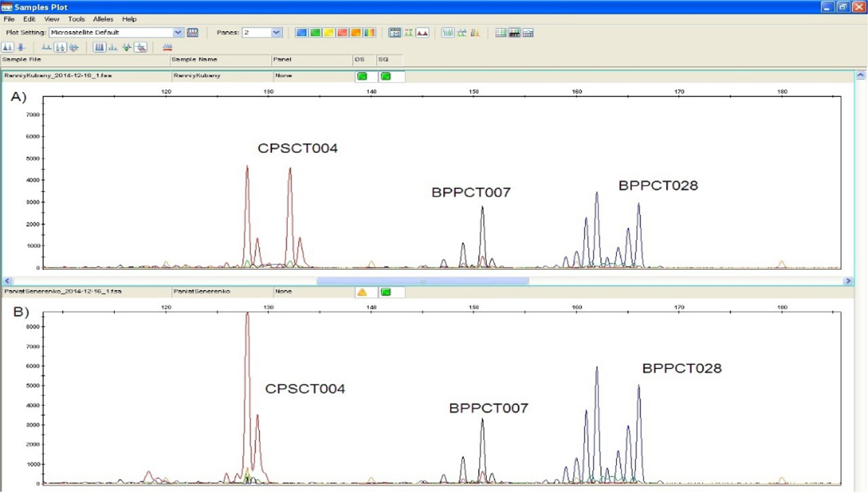Click the table-like header icon right of the dye buttons

click(395, 33)
